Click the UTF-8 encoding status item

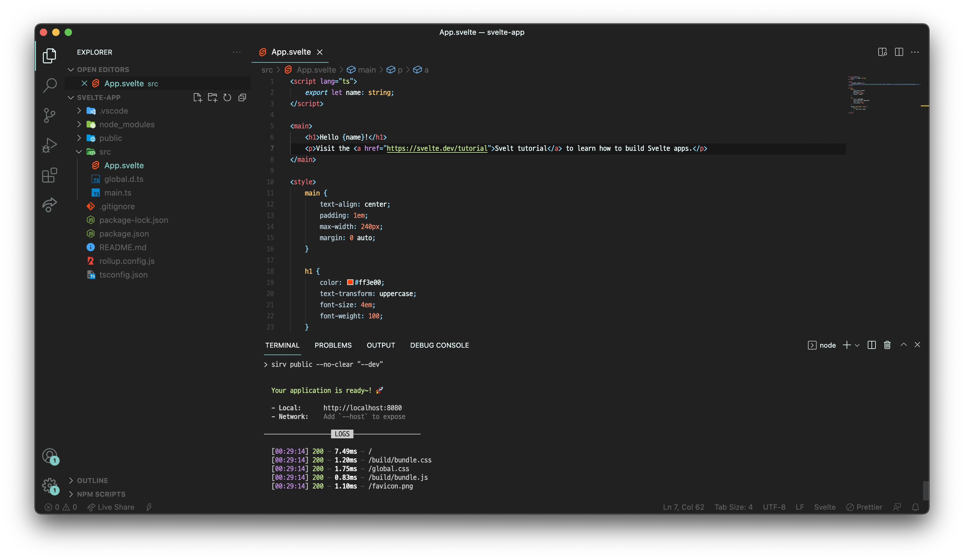(774, 507)
